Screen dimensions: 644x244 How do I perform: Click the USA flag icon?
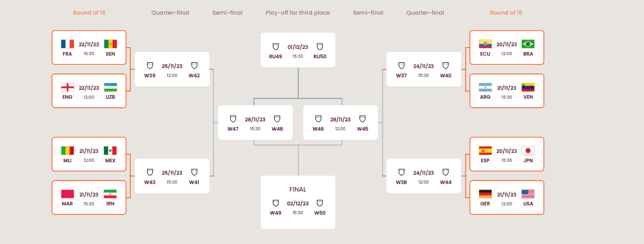[x=528, y=194]
